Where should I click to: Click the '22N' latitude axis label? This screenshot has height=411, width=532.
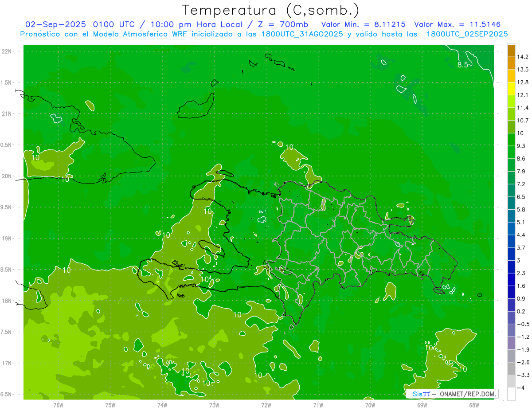click(7, 51)
